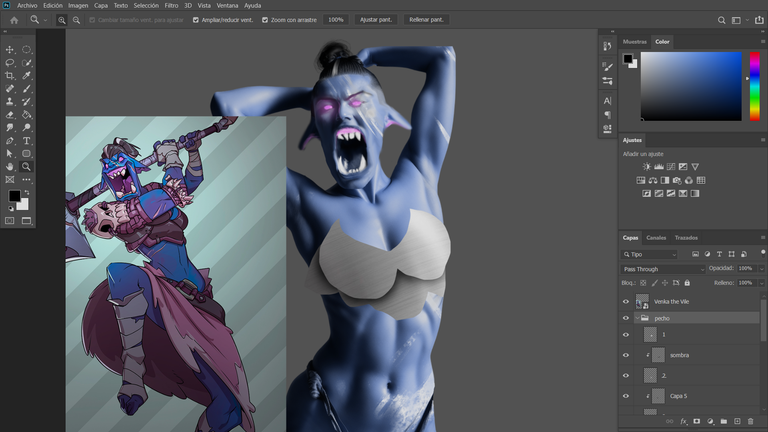The height and width of the screenshot is (432, 768).
Task: Select the Lasso tool
Action: point(9,63)
